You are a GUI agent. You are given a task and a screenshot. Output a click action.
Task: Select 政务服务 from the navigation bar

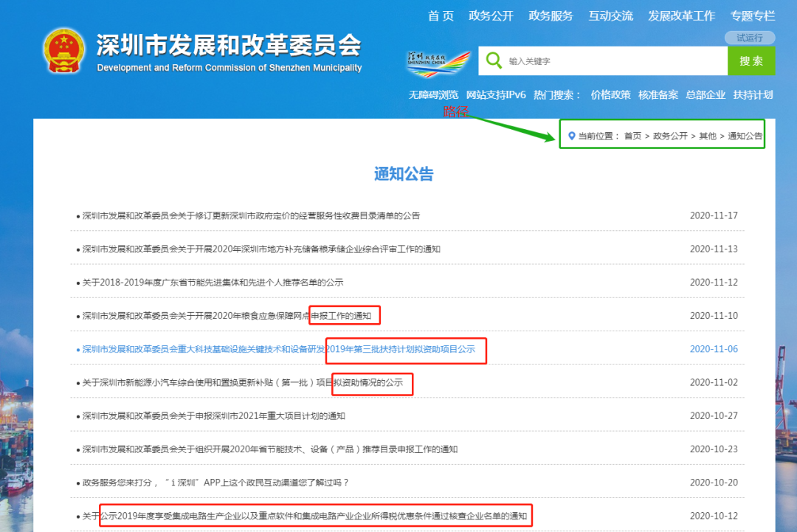(551, 15)
